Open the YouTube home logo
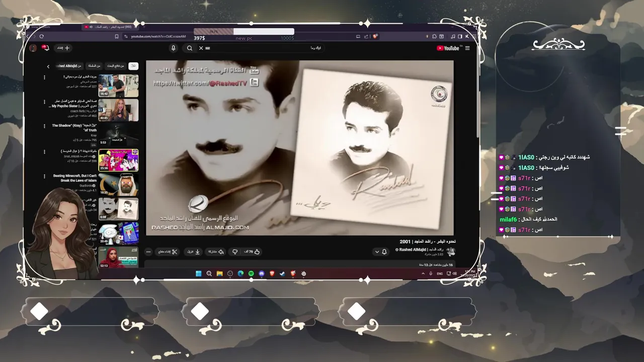Image resolution: width=644 pixels, height=362 pixels. tap(448, 48)
